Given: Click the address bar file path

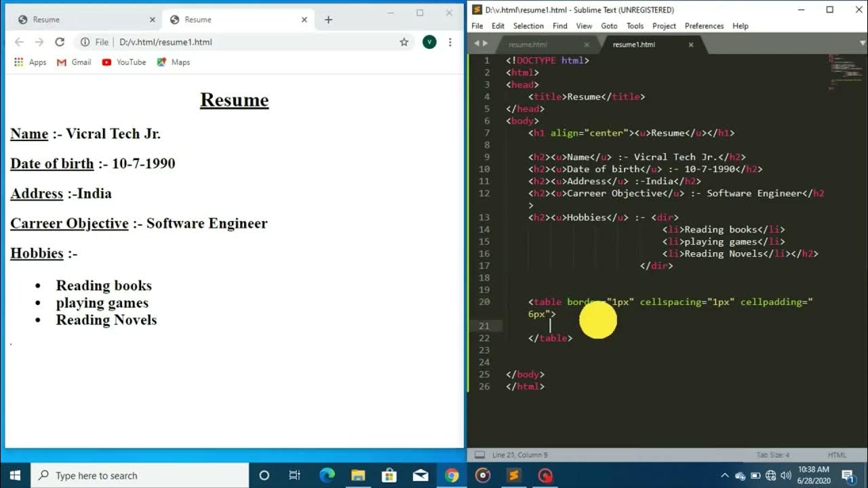Looking at the screenshot, I should click(x=165, y=42).
